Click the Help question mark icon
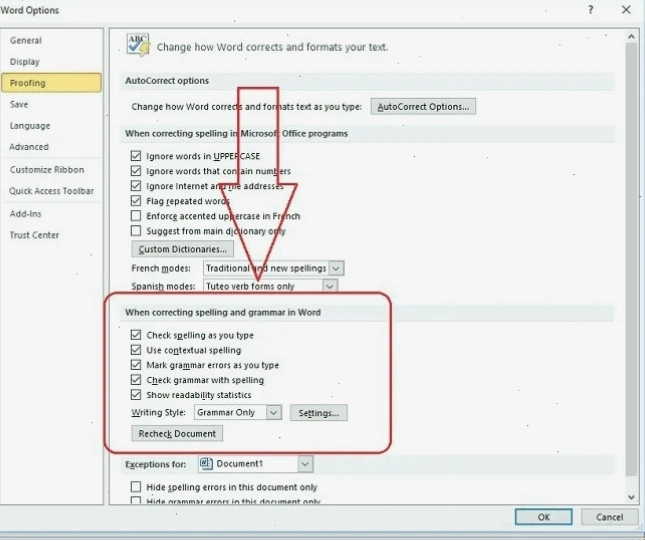 (x=590, y=9)
